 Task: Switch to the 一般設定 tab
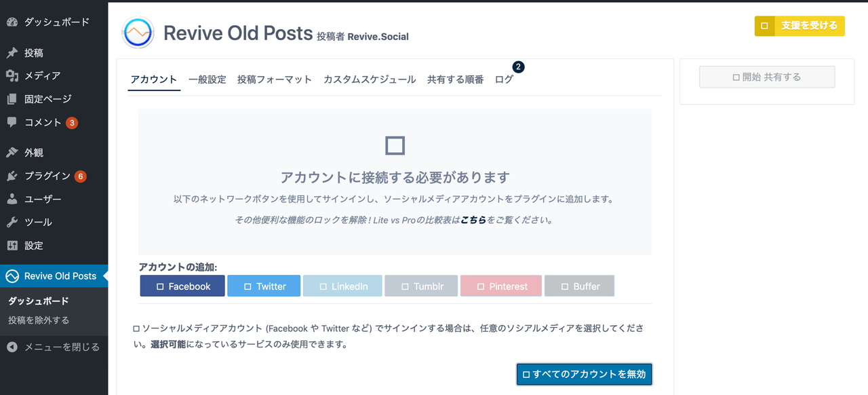[x=208, y=79]
